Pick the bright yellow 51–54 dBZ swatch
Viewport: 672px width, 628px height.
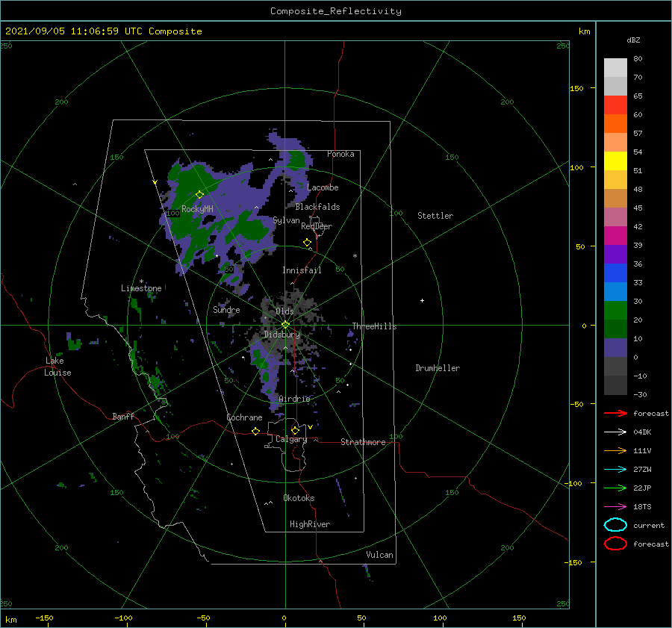coord(615,161)
